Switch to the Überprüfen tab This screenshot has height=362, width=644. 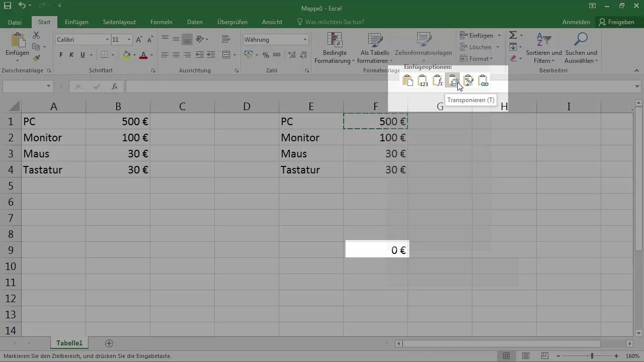(231, 22)
